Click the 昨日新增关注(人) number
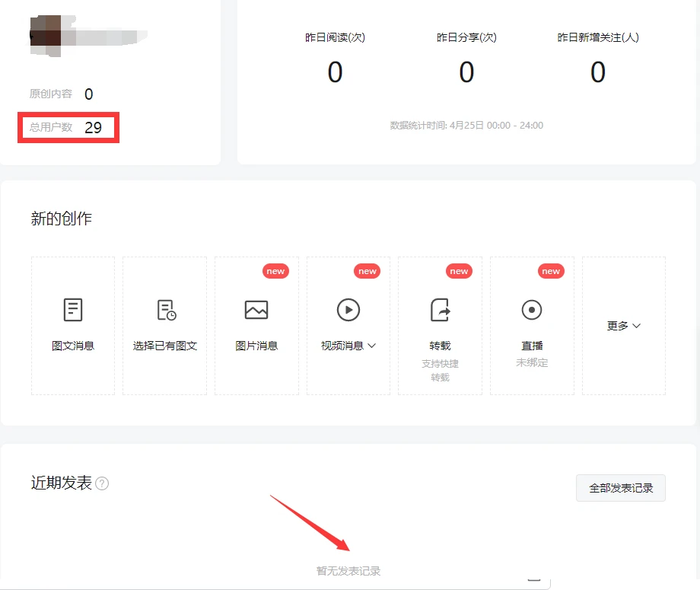 598,72
